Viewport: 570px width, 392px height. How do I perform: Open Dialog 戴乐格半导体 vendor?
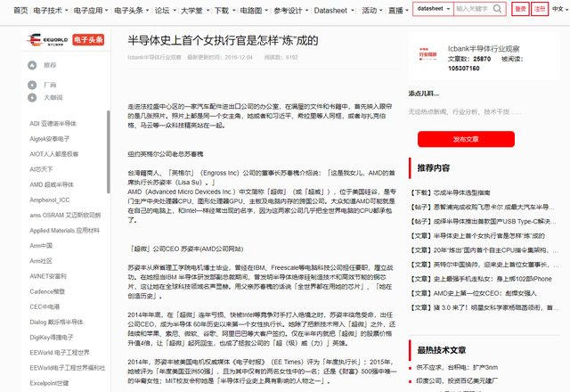tap(56, 323)
